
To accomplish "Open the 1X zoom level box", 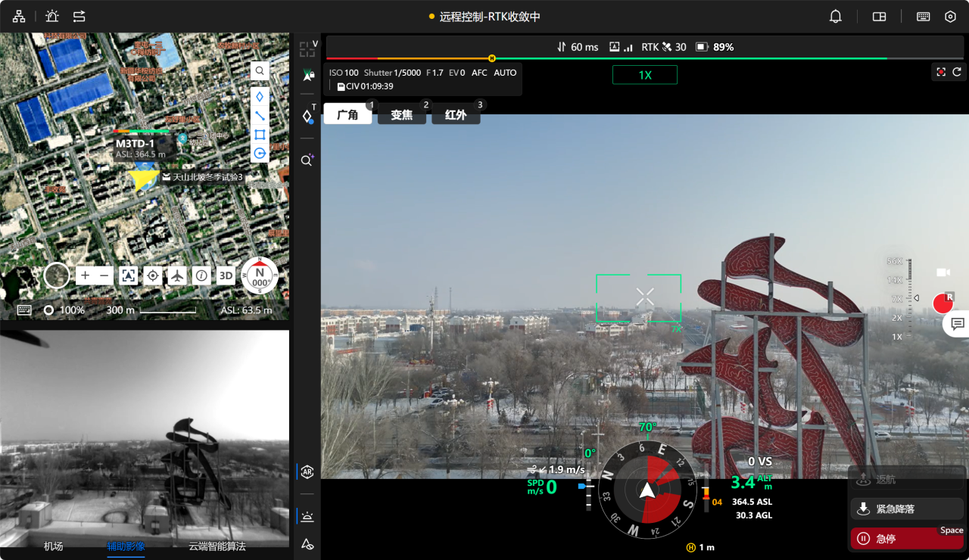I will click(x=645, y=75).
